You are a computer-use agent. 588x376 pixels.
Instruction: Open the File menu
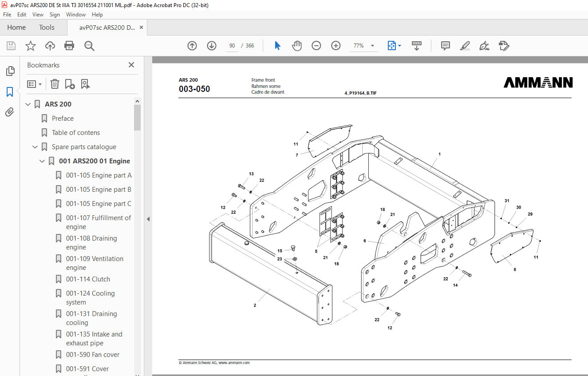click(7, 15)
